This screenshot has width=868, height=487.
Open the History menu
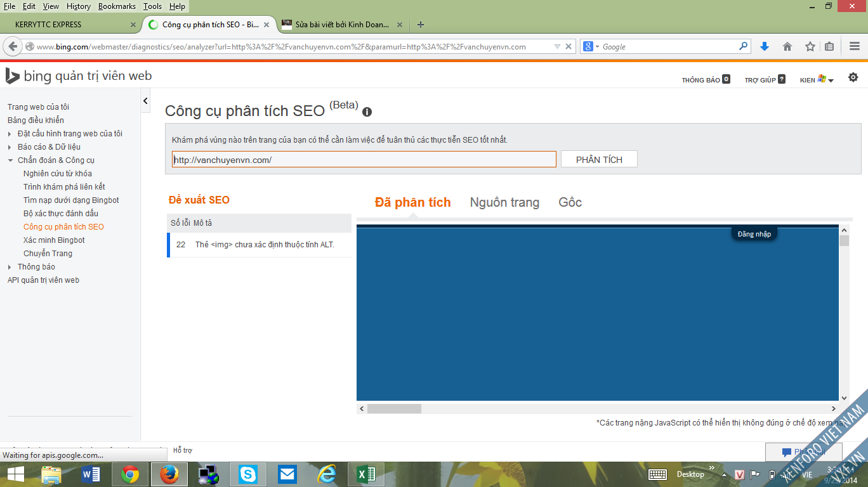[79, 6]
